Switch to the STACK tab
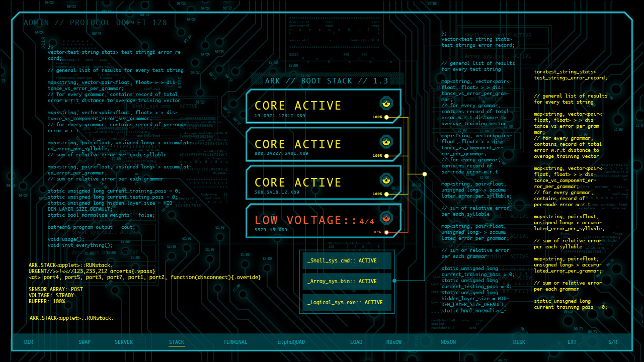The width and height of the screenshot is (644, 362). click(177, 342)
